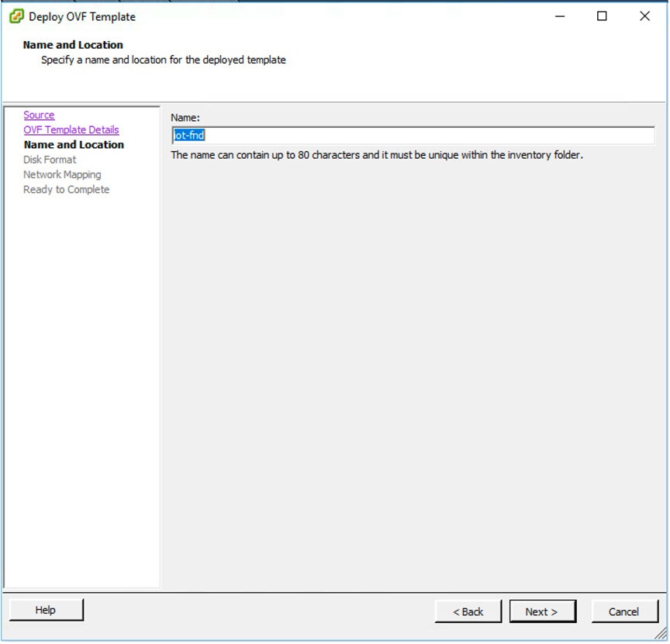670x644 pixels.
Task: Select the Name and Location step
Action: [74, 144]
